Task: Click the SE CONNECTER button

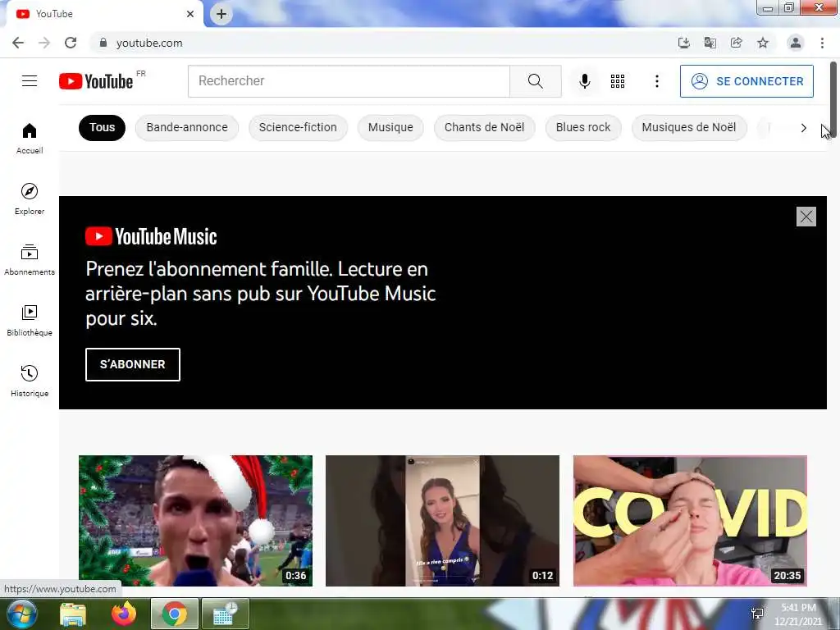Action: 746,81
